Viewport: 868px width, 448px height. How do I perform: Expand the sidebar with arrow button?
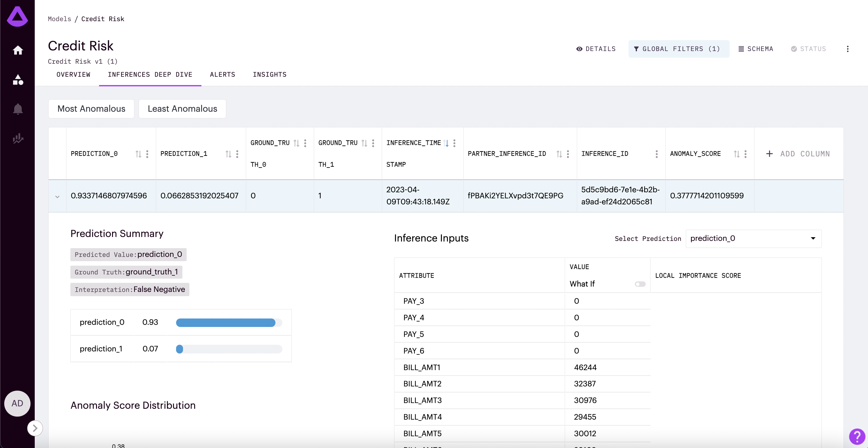35,428
